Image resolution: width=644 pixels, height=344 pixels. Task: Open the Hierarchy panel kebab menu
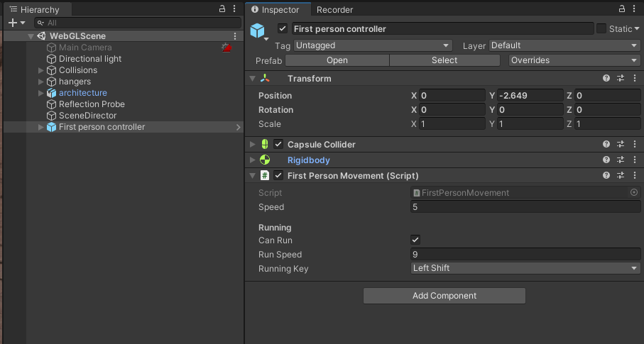coord(234,9)
